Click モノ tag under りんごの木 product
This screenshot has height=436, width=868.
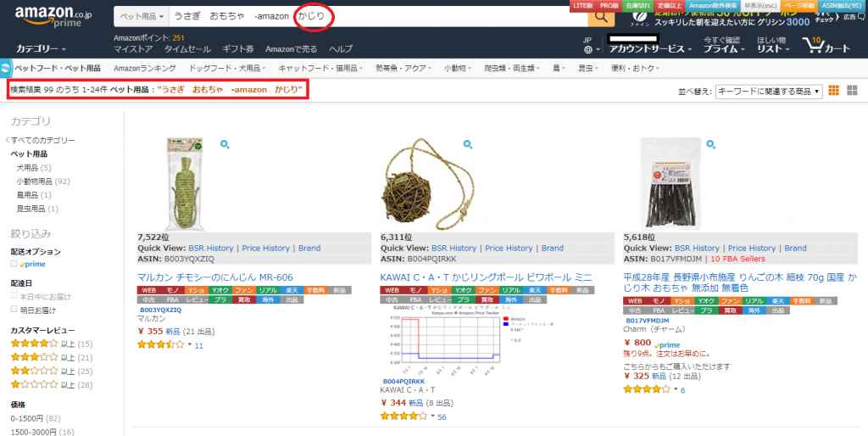pos(659,301)
